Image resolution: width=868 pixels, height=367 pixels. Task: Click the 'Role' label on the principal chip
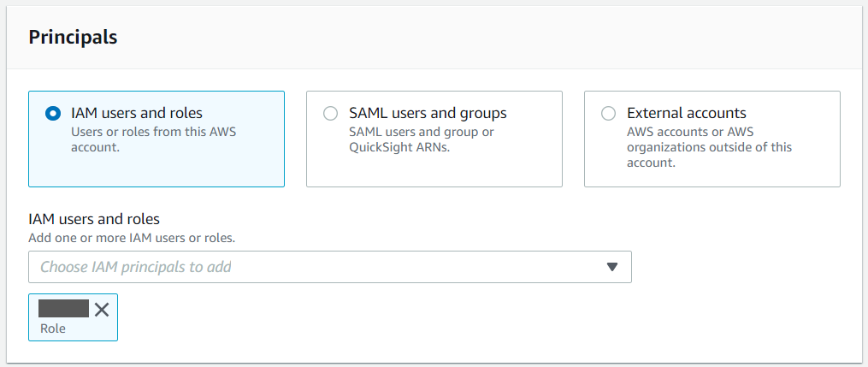click(53, 329)
